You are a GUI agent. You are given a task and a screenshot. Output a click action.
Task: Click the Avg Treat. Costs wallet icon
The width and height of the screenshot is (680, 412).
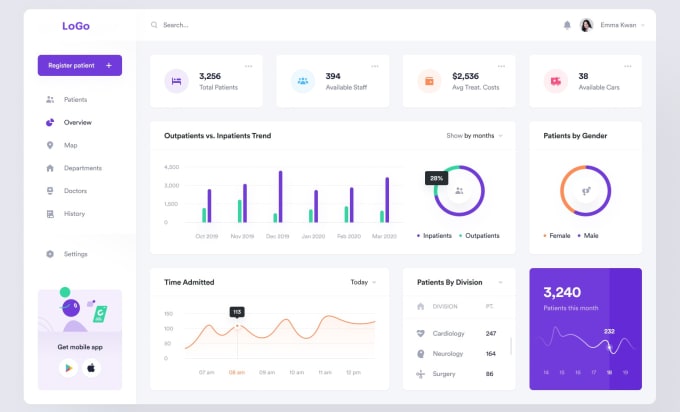click(430, 81)
